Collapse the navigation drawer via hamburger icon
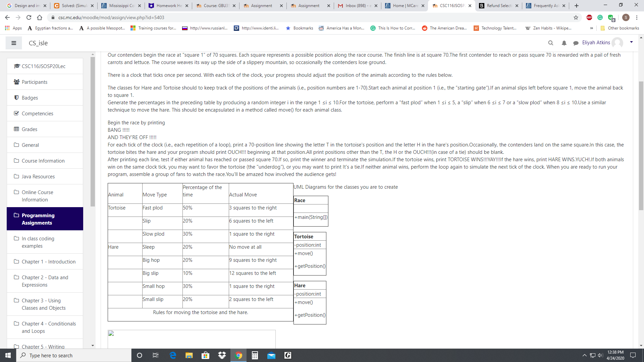 (14, 43)
